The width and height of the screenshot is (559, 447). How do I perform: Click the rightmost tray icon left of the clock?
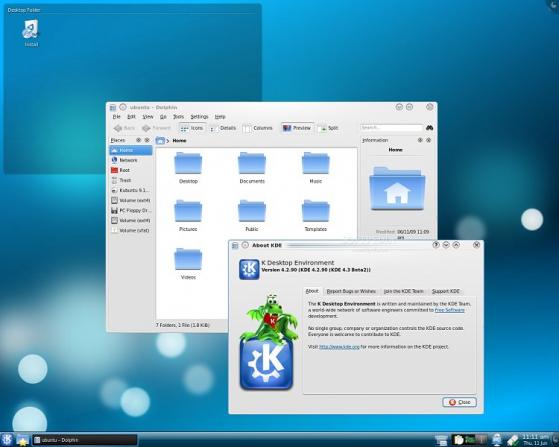click(x=513, y=440)
